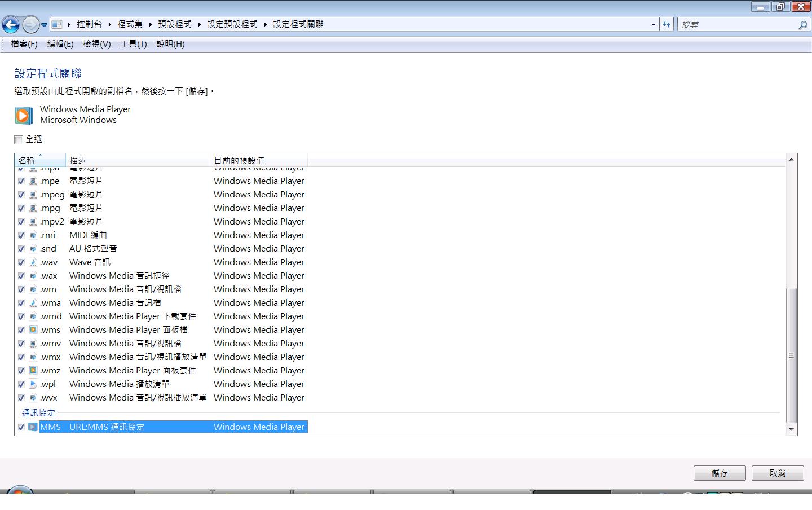
Task: Click the .rmi MIDI file icon
Action: tap(33, 235)
